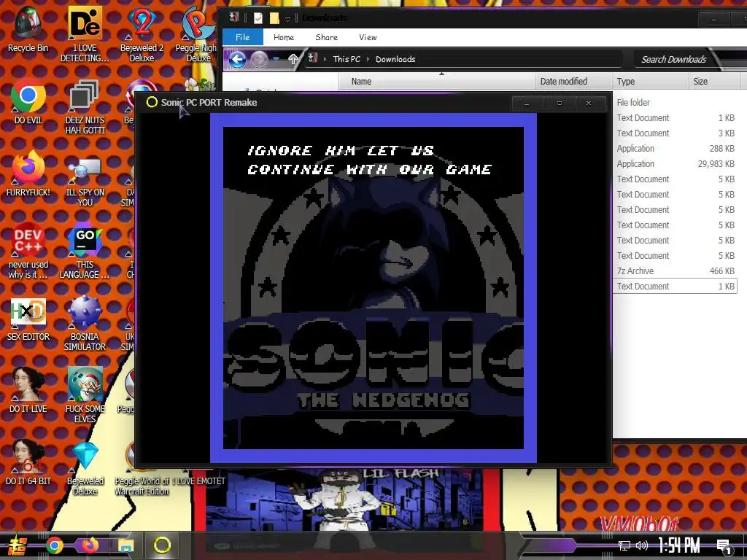Sort files by the Type column
747x560 pixels.
coord(650,82)
